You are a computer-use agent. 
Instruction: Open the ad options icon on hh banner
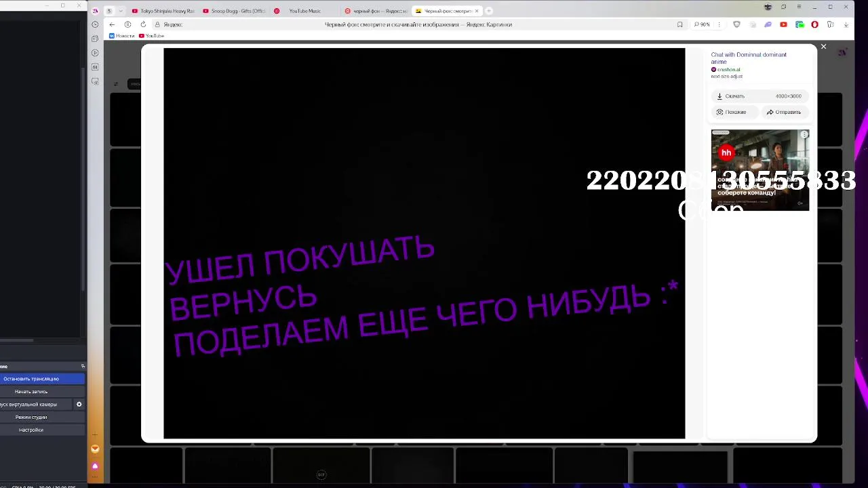click(804, 135)
